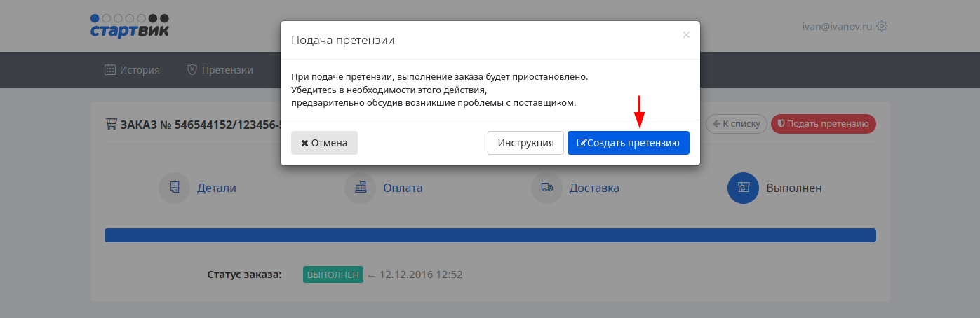Click the green ВЫПОЛНЕН status badge

[x=333, y=275]
